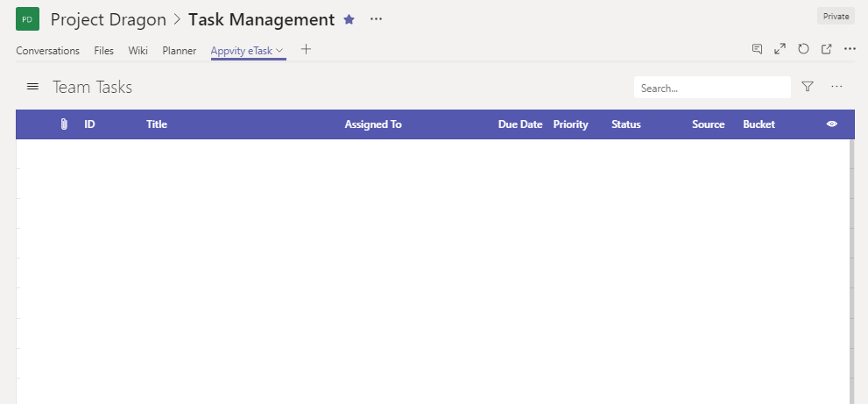Image resolution: width=868 pixels, height=404 pixels.
Task: Click the Project Dragon PD team avatar
Action: coord(28,18)
